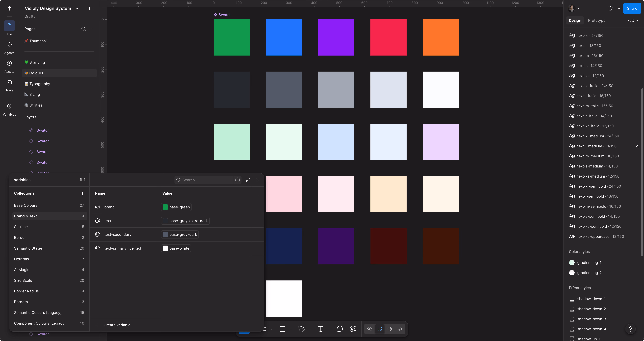This screenshot has height=341, width=644.
Task: Open the Branding page
Action: pyautogui.click(x=59, y=62)
